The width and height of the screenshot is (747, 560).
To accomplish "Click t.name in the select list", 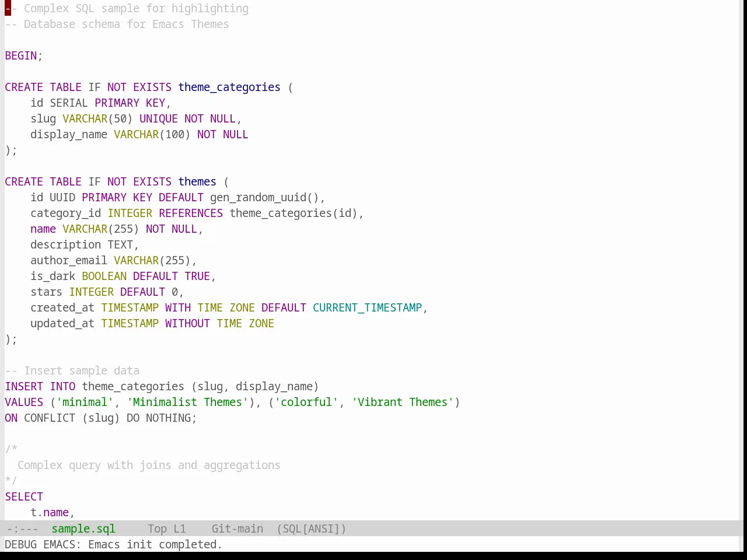I will pyautogui.click(x=50, y=512).
